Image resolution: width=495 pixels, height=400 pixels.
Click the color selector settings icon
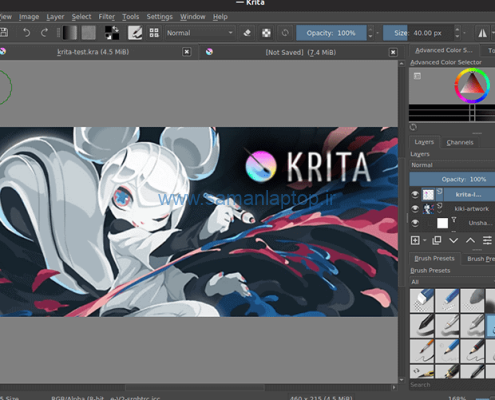pos(417,76)
